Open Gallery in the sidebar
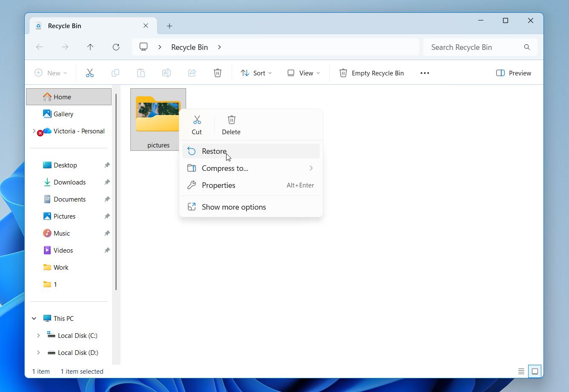Viewport: 569px width, 392px height. click(63, 114)
